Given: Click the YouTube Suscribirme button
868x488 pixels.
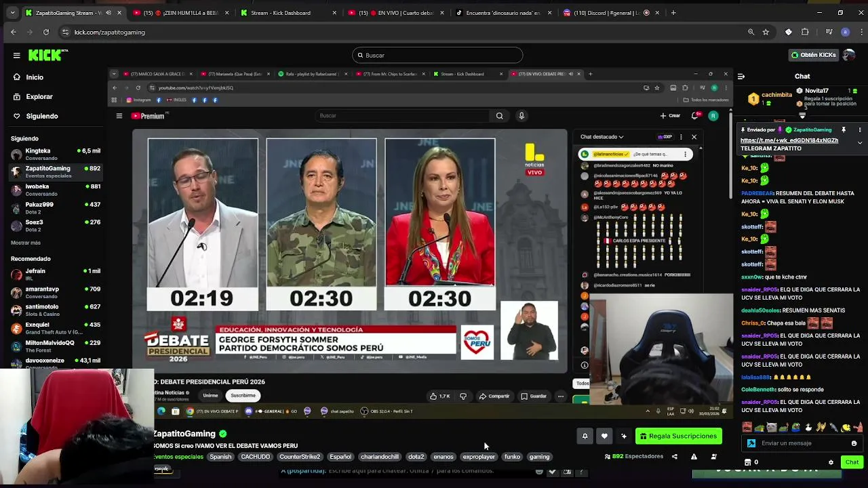Looking at the screenshot, I should click(243, 396).
